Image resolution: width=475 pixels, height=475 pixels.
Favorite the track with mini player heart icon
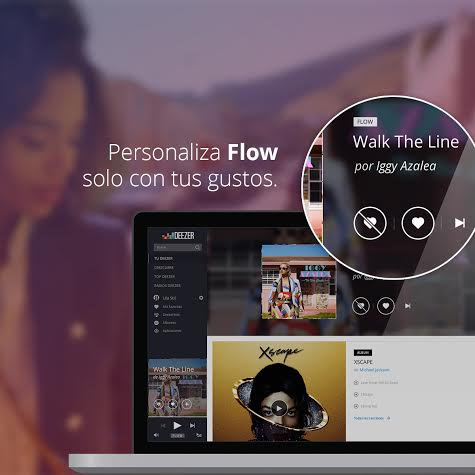(173, 404)
